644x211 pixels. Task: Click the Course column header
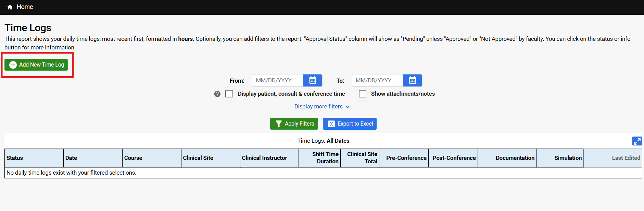[152, 158]
